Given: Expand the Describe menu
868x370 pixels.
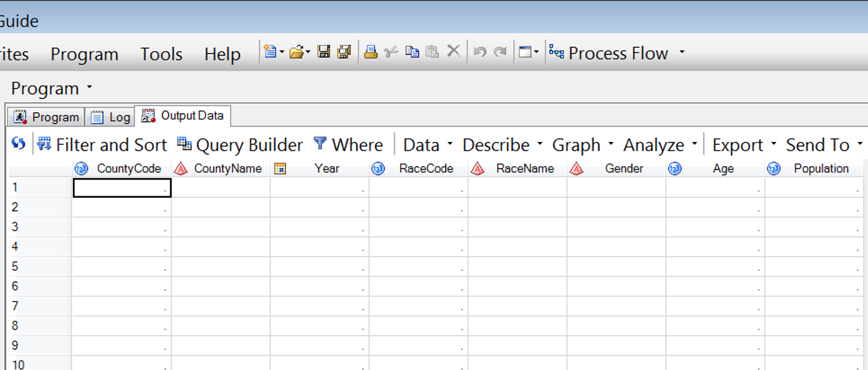Looking at the screenshot, I should [x=502, y=145].
